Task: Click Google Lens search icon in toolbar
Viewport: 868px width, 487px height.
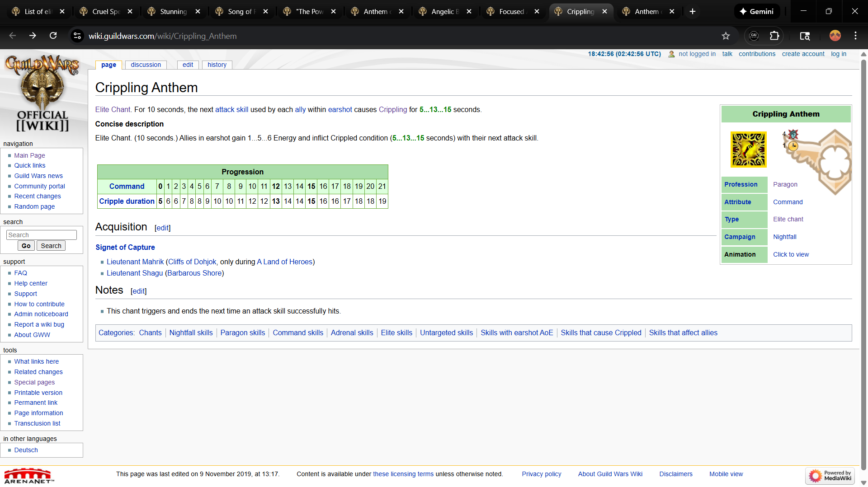Action: click(x=805, y=36)
